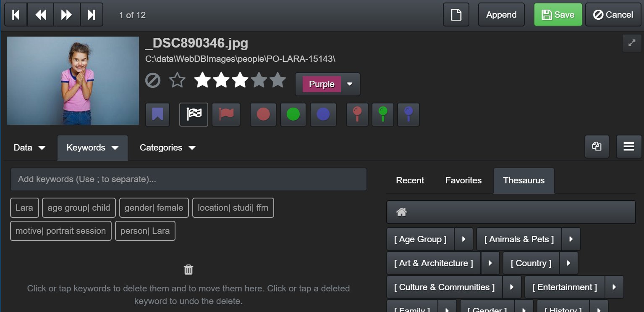Open the Categories tab menu

pyautogui.click(x=168, y=148)
